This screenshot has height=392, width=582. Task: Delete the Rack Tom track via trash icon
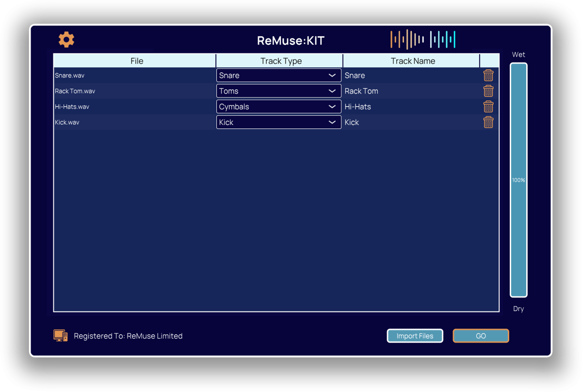[x=488, y=91]
